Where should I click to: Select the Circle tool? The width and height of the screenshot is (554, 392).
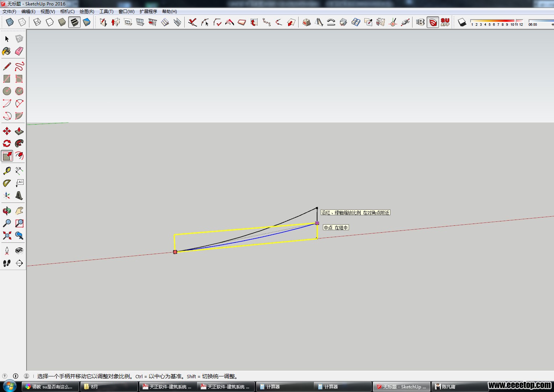coord(7,91)
